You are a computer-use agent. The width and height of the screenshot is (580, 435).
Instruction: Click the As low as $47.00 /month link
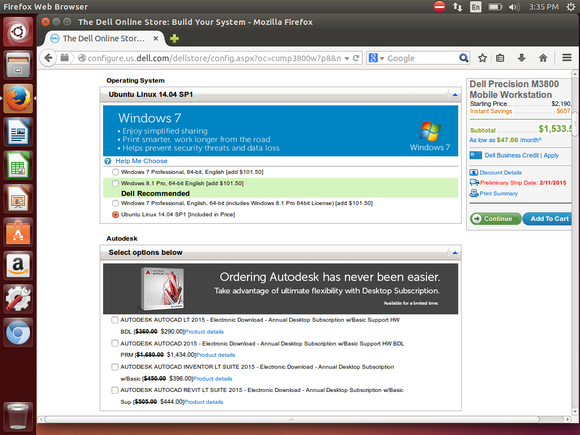click(x=506, y=140)
